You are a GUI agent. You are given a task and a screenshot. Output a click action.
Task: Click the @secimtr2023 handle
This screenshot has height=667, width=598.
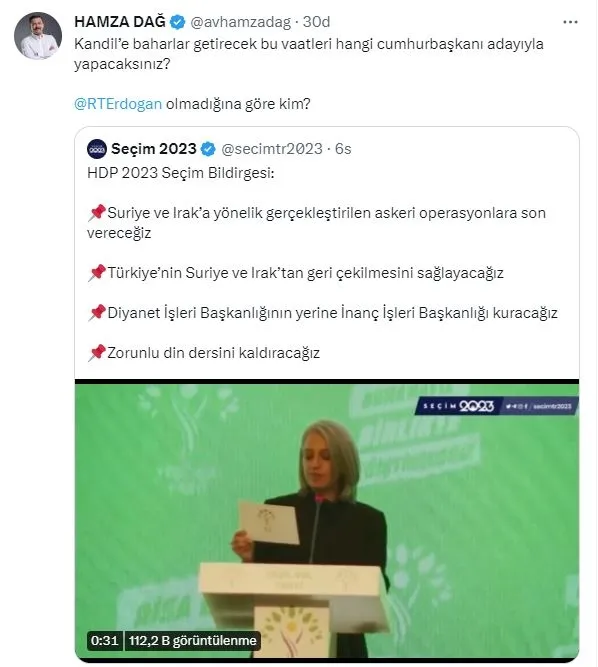[272, 149]
